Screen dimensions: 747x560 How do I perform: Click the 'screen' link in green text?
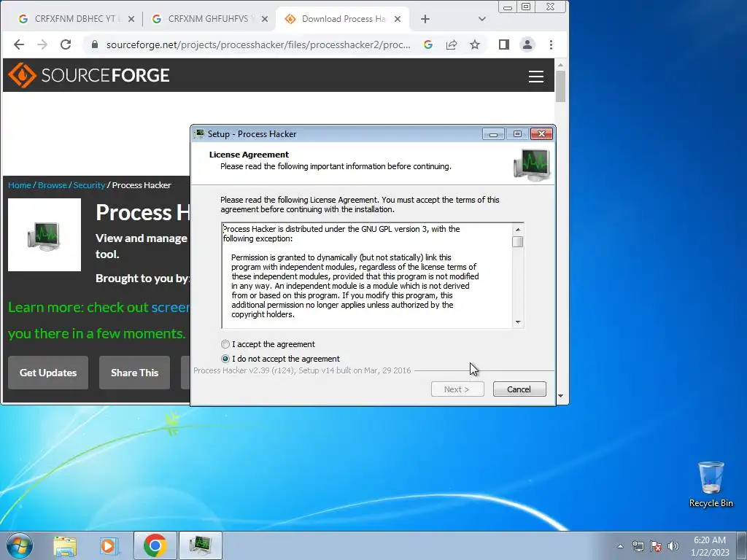pyautogui.click(x=170, y=308)
